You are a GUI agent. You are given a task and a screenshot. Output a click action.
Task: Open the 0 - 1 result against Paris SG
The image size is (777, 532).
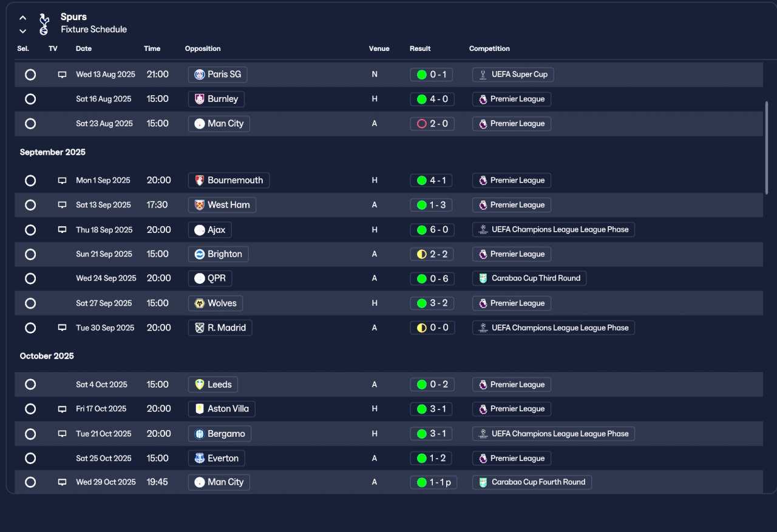(432, 75)
